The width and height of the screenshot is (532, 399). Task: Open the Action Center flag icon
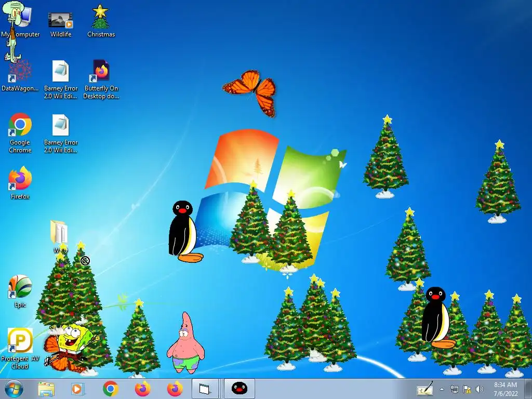(467, 389)
